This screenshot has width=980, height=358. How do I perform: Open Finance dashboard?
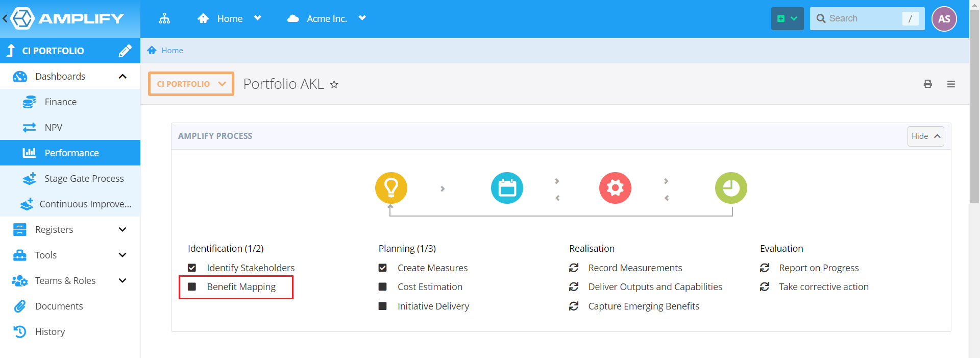[x=70, y=102]
